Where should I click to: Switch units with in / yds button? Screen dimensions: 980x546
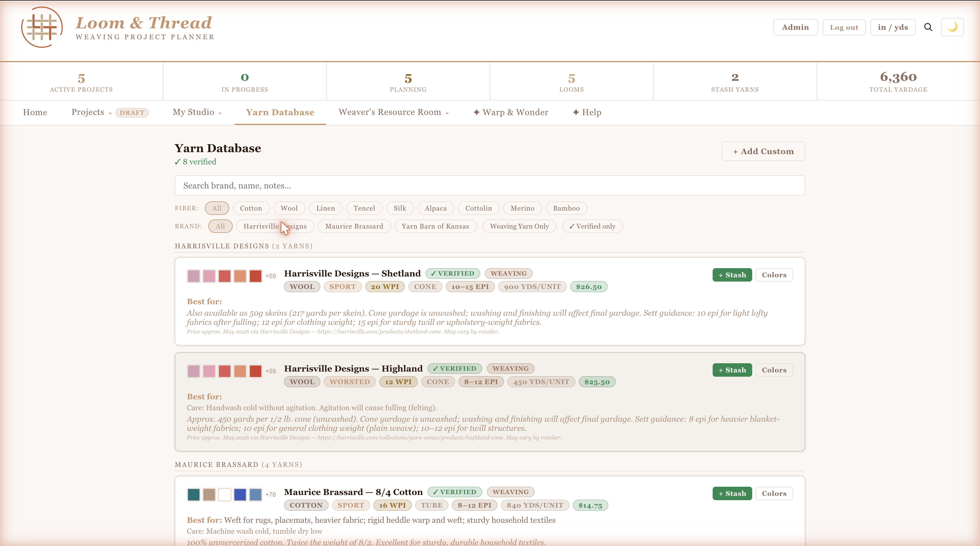tap(893, 28)
